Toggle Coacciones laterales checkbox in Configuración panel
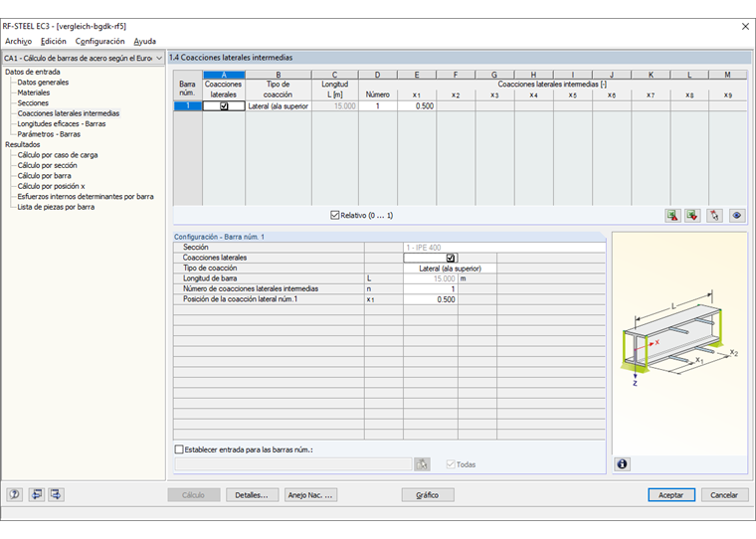Image resolution: width=756 pixels, height=539 pixels. click(x=451, y=258)
